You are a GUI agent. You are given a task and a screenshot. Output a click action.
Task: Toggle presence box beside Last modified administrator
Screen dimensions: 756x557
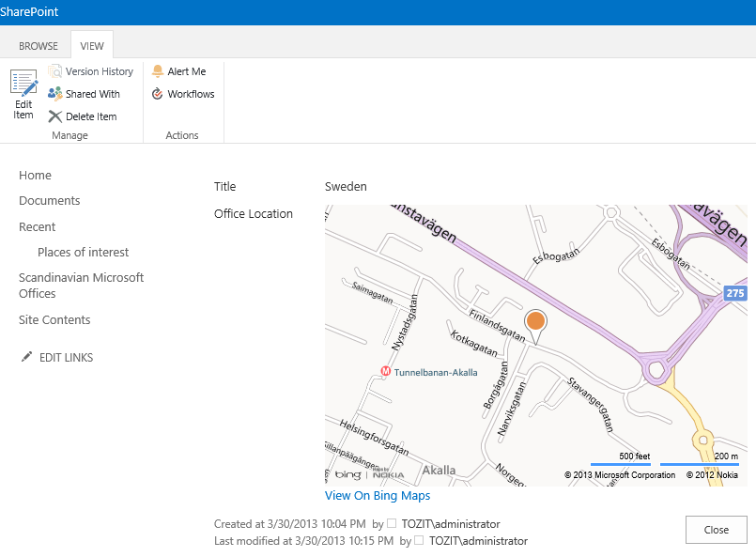(419, 540)
